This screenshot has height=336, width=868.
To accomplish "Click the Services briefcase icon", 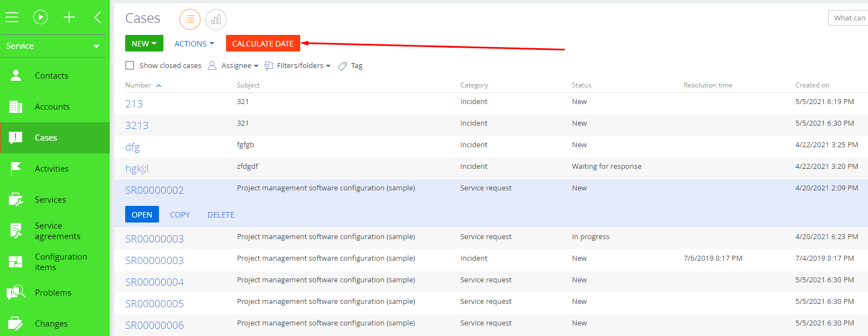I will (16, 200).
